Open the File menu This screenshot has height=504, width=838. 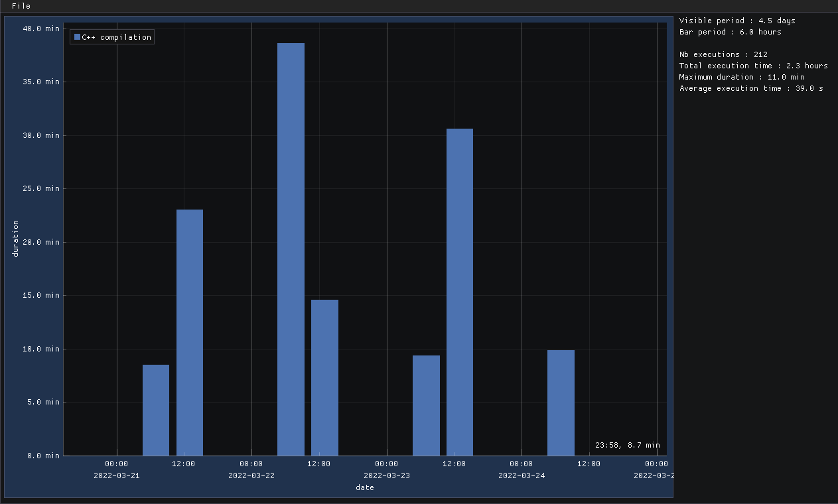(x=21, y=6)
